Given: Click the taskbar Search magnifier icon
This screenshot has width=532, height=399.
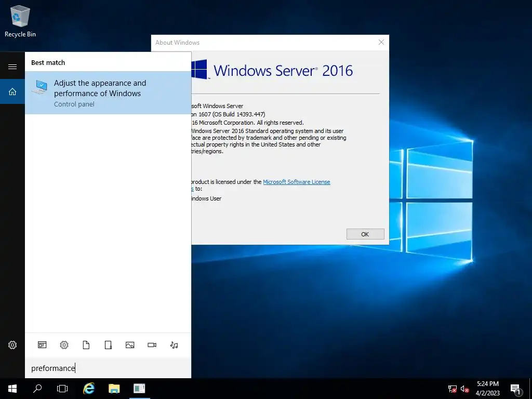Looking at the screenshot, I should pos(37,389).
